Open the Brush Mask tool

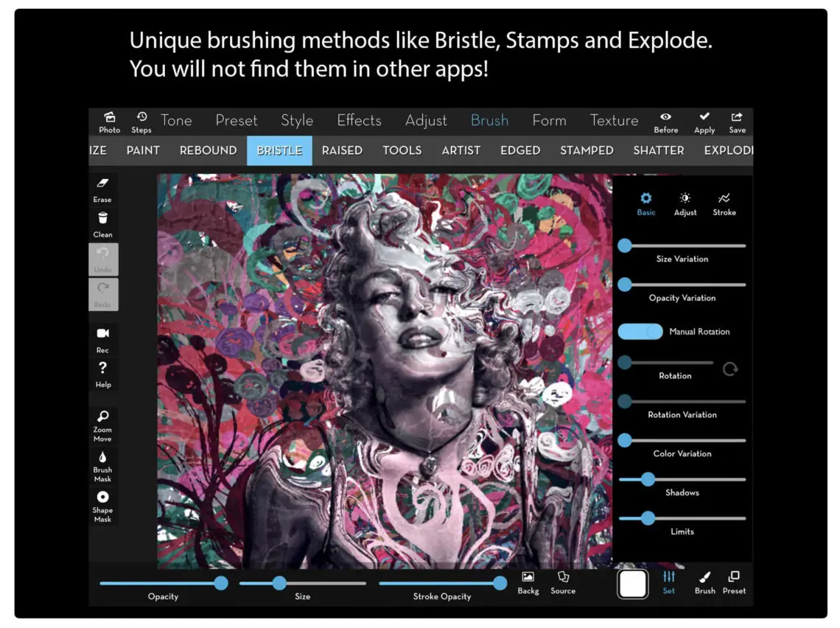click(x=102, y=465)
